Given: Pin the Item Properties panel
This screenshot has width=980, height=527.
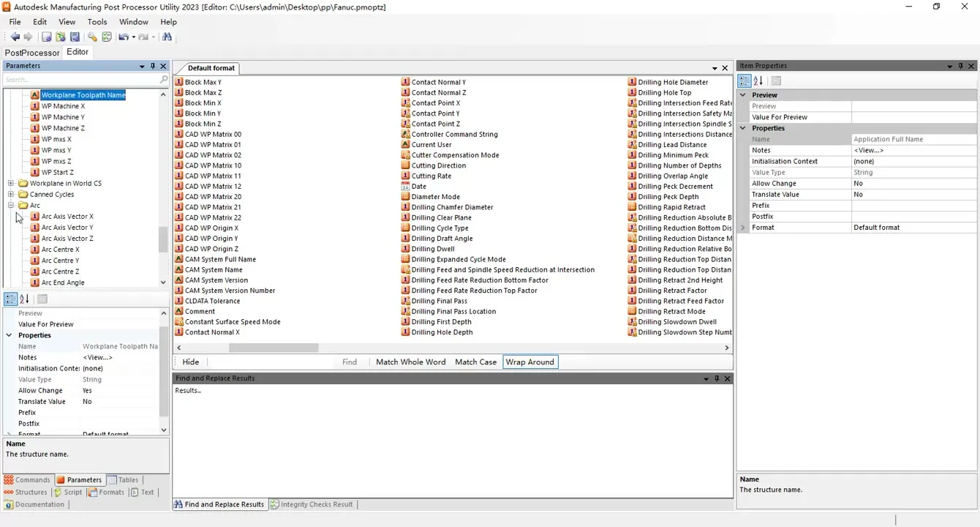Looking at the screenshot, I should 960,66.
